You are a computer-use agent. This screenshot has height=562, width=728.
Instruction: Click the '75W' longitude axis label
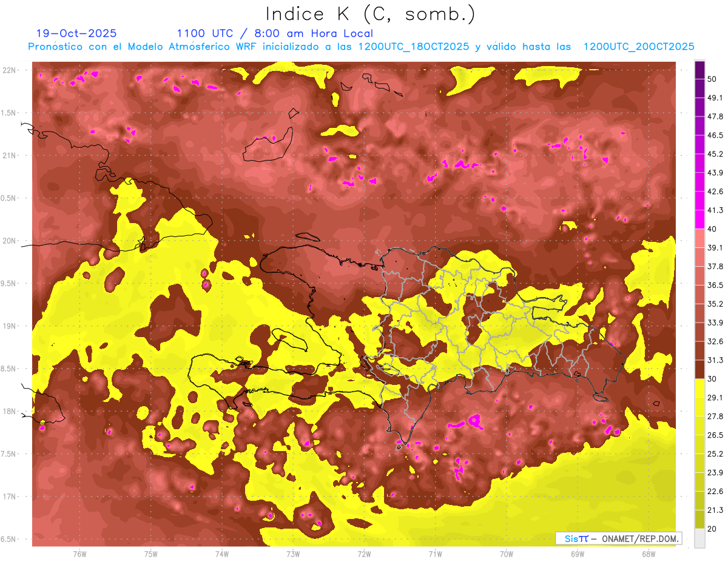[151, 554]
